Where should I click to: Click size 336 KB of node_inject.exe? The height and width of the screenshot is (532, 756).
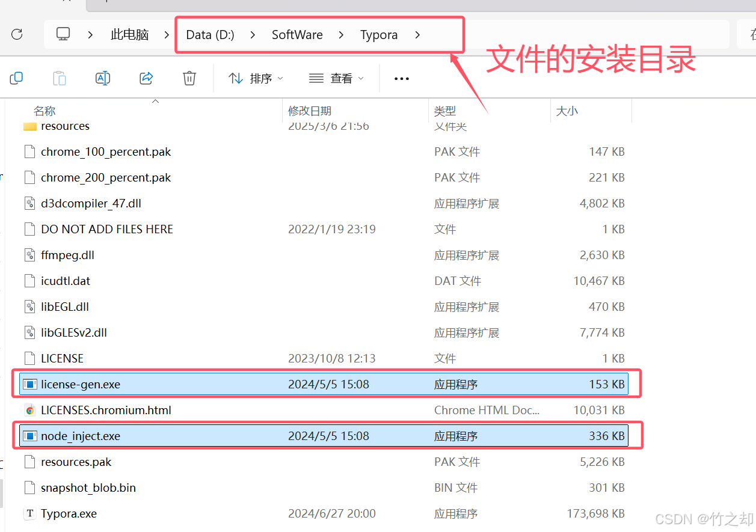pos(607,436)
